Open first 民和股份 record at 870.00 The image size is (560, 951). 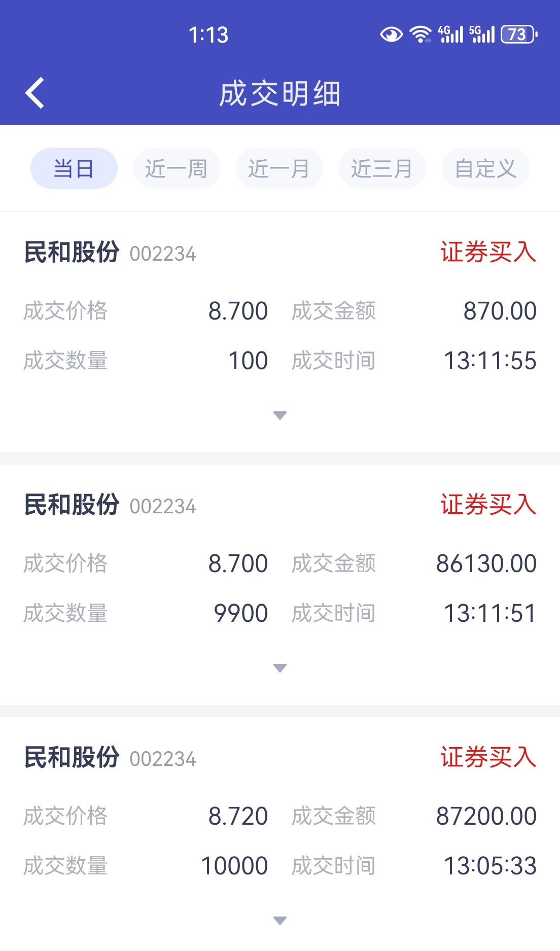coord(280,332)
